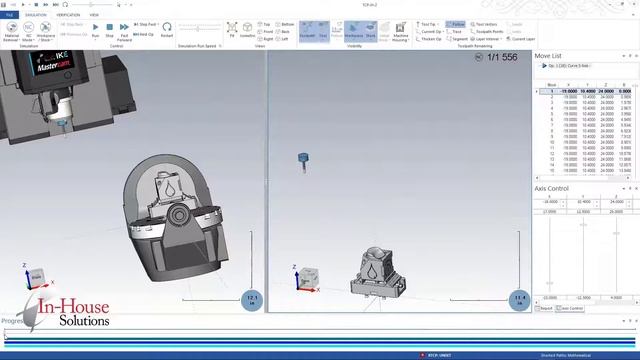Click the X axis value field in Axis Control
This screenshot has width=640, height=360.
[549, 202]
